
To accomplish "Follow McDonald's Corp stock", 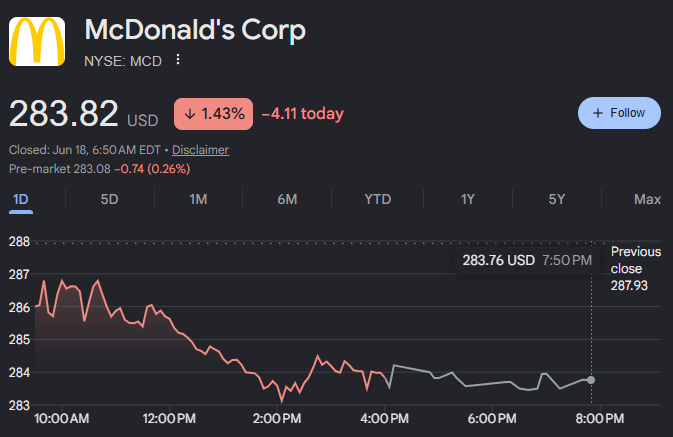I will pyautogui.click(x=619, y=113).
